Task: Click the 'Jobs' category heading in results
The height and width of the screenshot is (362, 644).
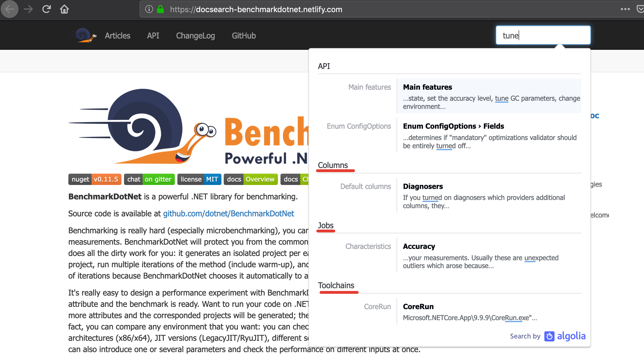Action: [326, 225]
